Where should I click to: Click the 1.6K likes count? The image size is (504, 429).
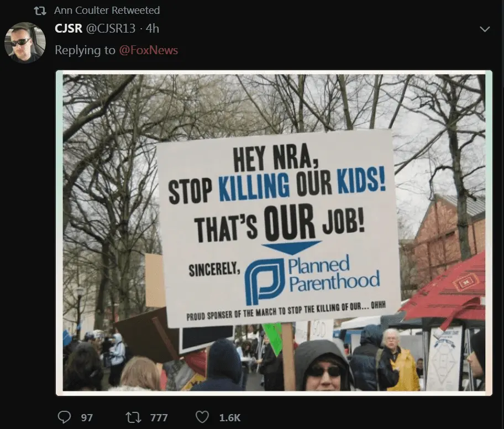click(229, 418)
